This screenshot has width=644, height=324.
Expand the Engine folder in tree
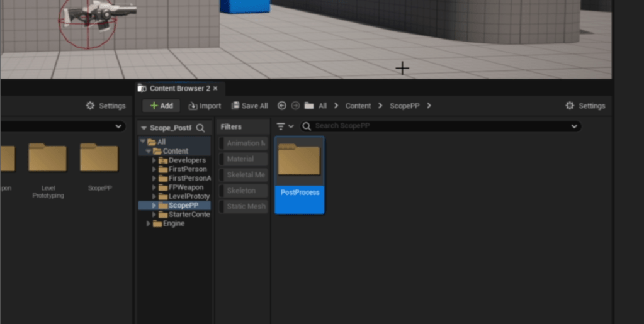[149, 224]
